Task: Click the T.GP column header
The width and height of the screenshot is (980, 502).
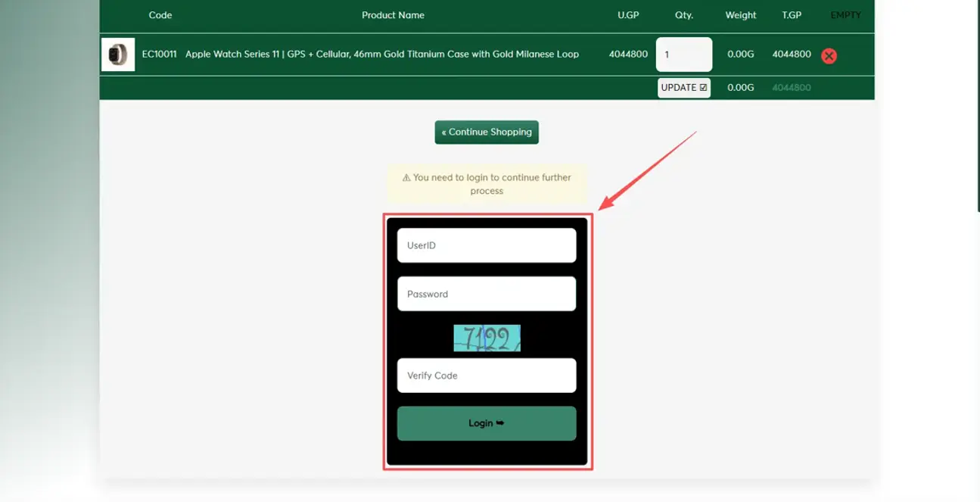Action: click(x=792, y=15)
